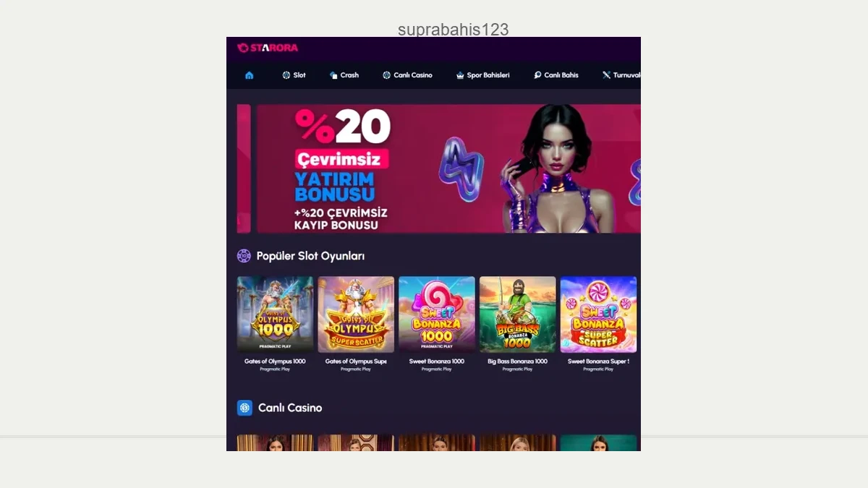Open Sweet Bonanza 1000 game thumbnail
Viewport: 868px width, 488px height.
pos(437,314)
